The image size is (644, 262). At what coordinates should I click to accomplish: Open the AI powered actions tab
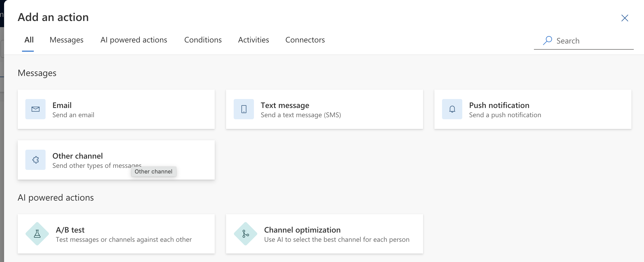(x=134, y=40)
